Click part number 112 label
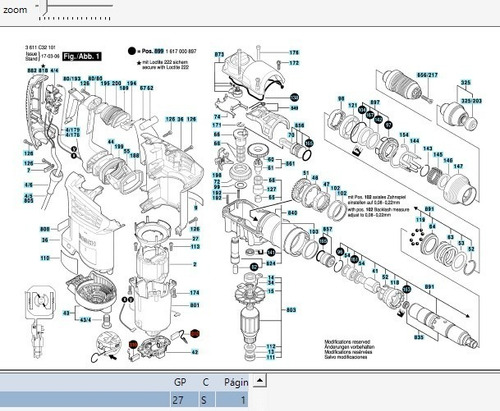This screenshot has width=500, height=411. click(271, 347)
